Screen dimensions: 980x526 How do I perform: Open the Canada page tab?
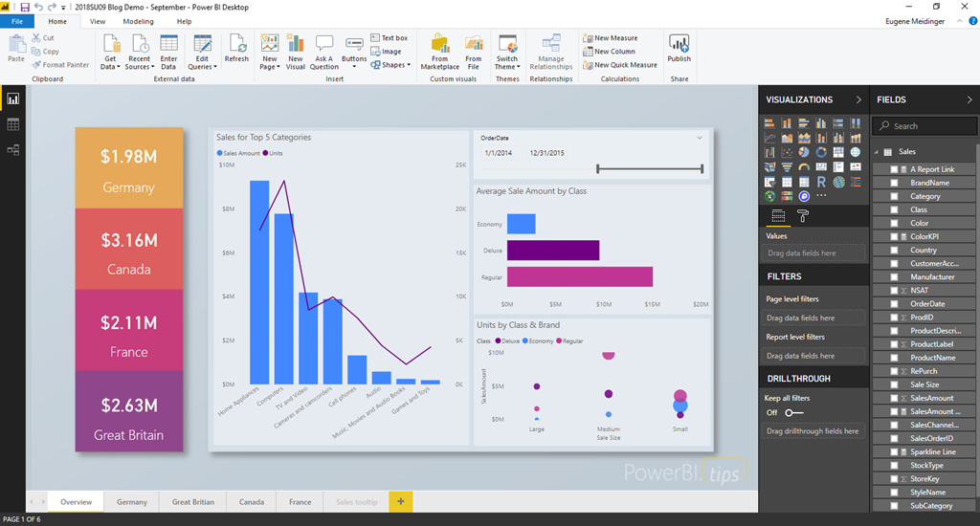click(x=252, y=502)
